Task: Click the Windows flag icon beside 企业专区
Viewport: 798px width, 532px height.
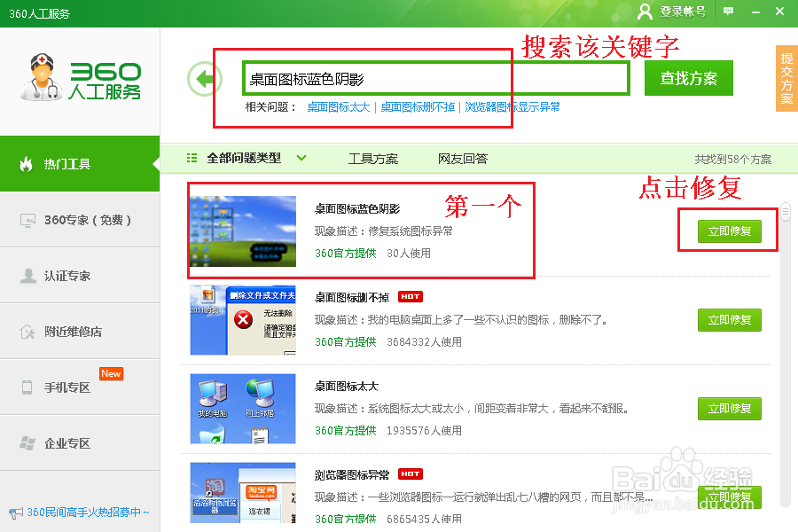Action: coord(27,443)
